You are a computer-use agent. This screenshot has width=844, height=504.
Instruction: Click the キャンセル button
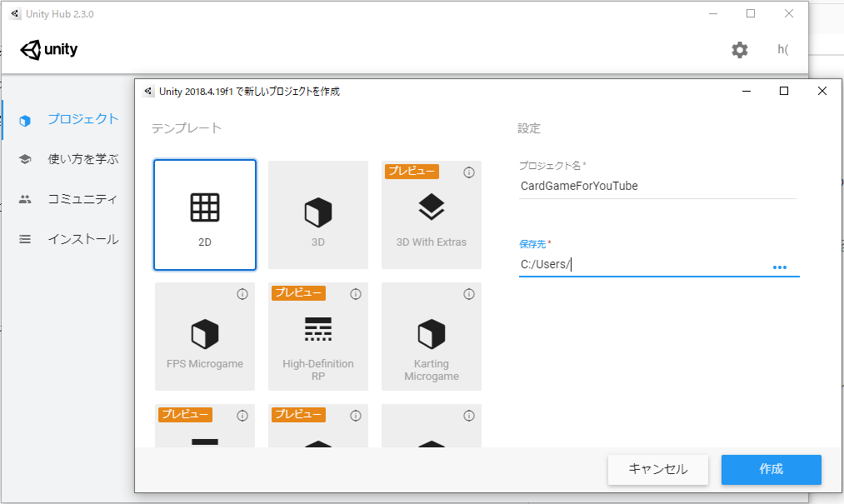click(x=657, y=470)
